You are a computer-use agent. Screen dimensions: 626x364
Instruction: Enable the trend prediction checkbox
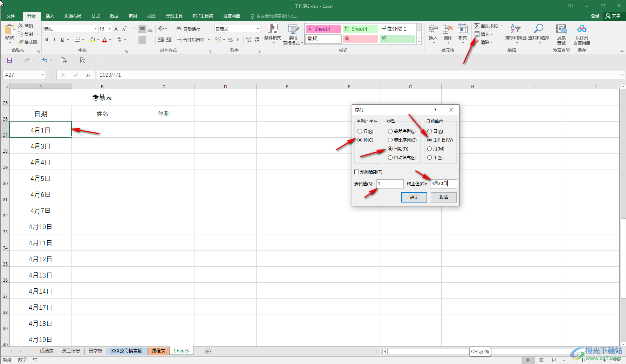pos(357,172)
